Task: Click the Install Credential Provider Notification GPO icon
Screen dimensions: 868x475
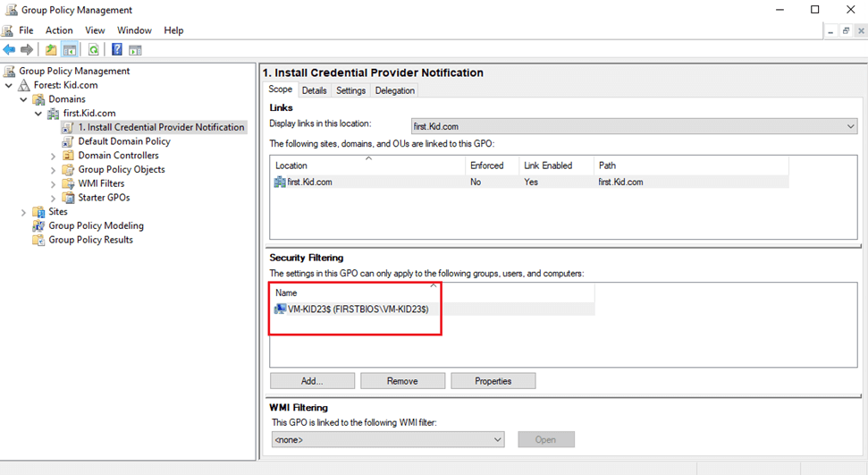Action: (x=68, y=128)
